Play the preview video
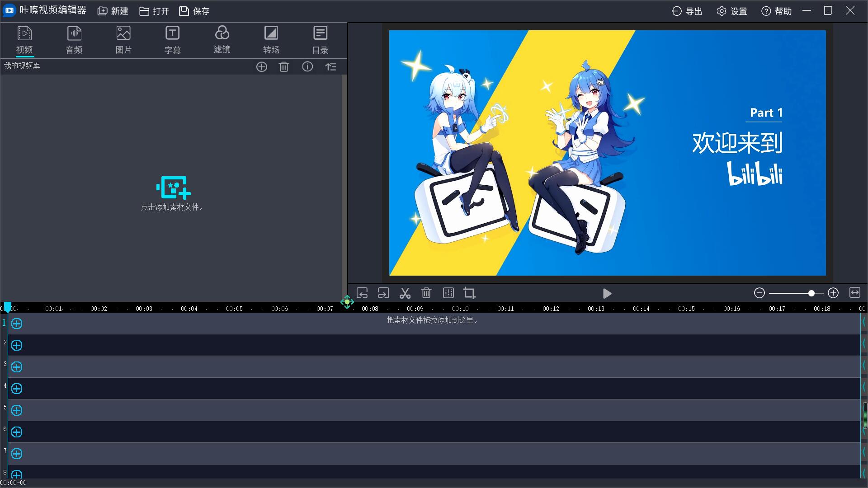 (607, 294)
